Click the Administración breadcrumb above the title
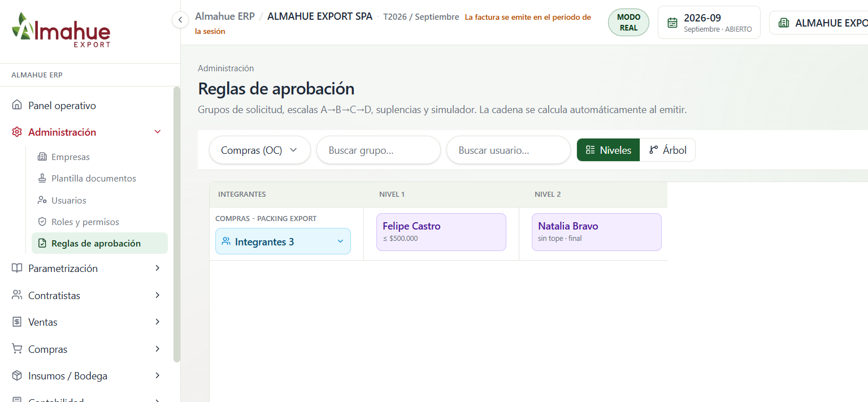868x402 pixels. click(226, 68)
